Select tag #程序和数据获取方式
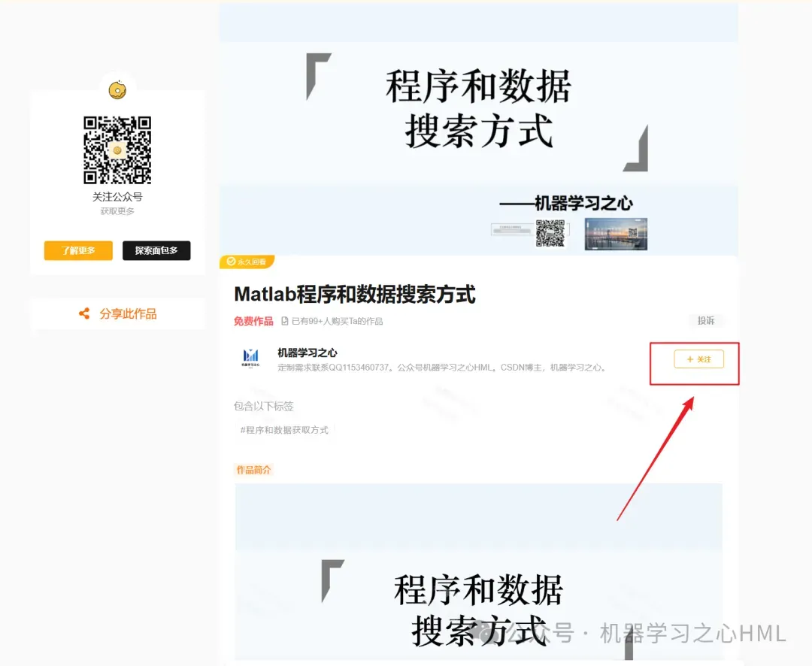Viewport: 812px width, 666px height. [x=284, y=430]
